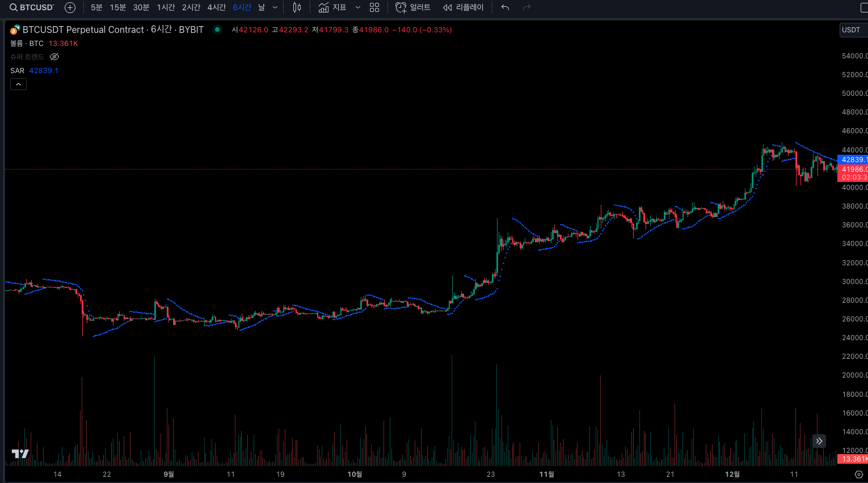Screen dimensions: 868x483
Task: Create an alert with 얼러트
Action: (413, 7)
